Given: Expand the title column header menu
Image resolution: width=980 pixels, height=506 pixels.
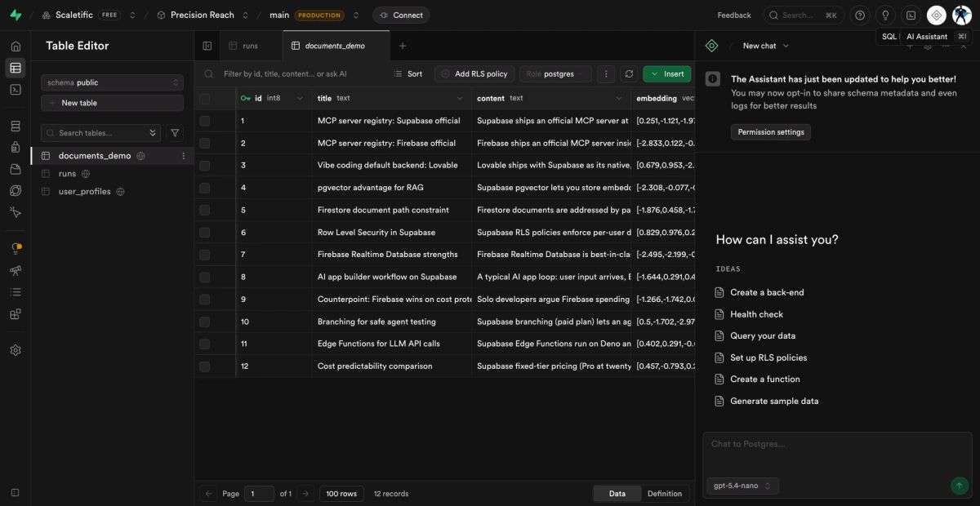Looking at the screenshot, I should [x=459, y=98].
